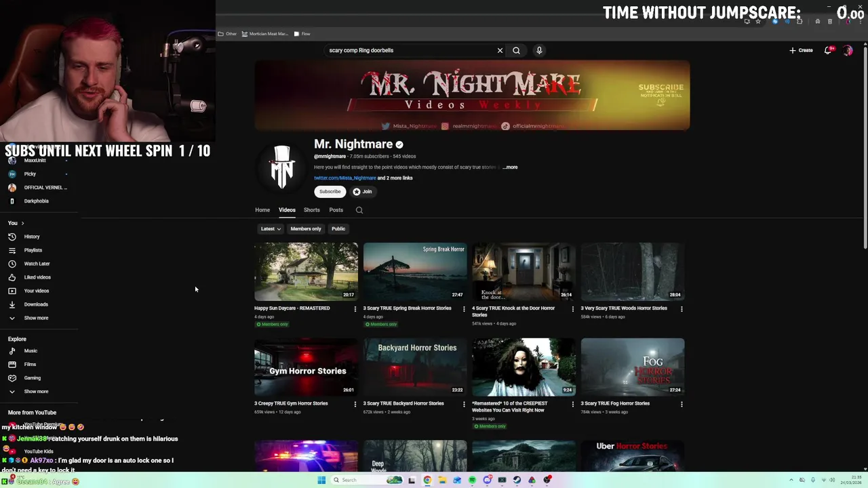
Task: Filter by Public chip
Action: click(x=338, y=229)
